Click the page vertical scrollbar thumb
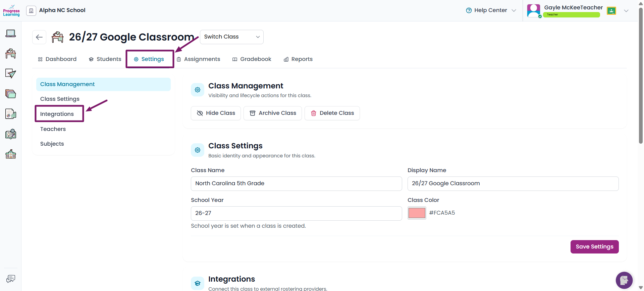This screenshot has height=291, width=644. [x=641, y=75]
